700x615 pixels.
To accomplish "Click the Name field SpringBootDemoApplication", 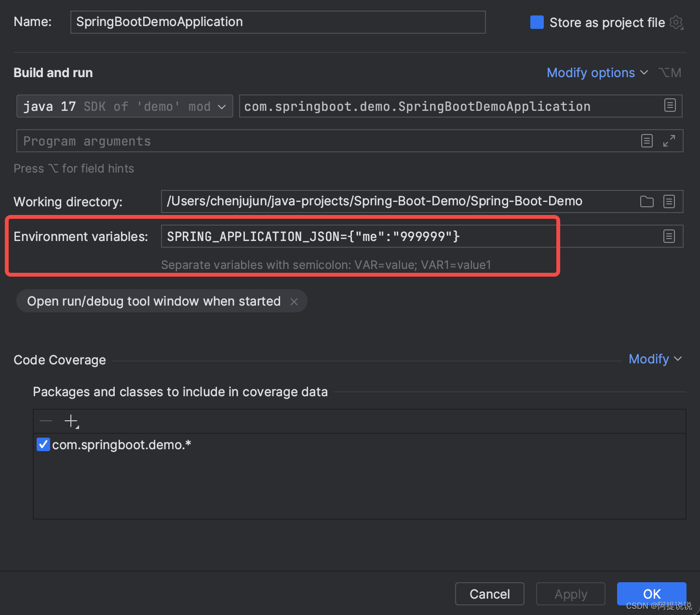I will point(278,22).
